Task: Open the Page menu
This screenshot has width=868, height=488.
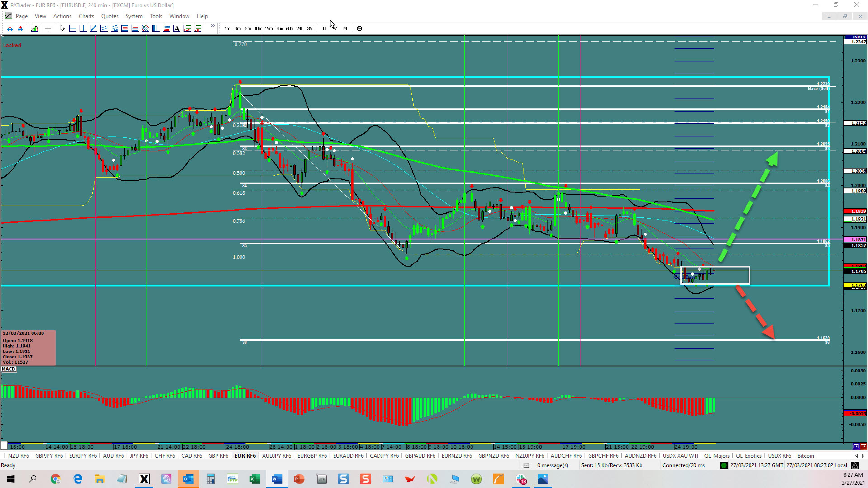Action: (21, 16)
